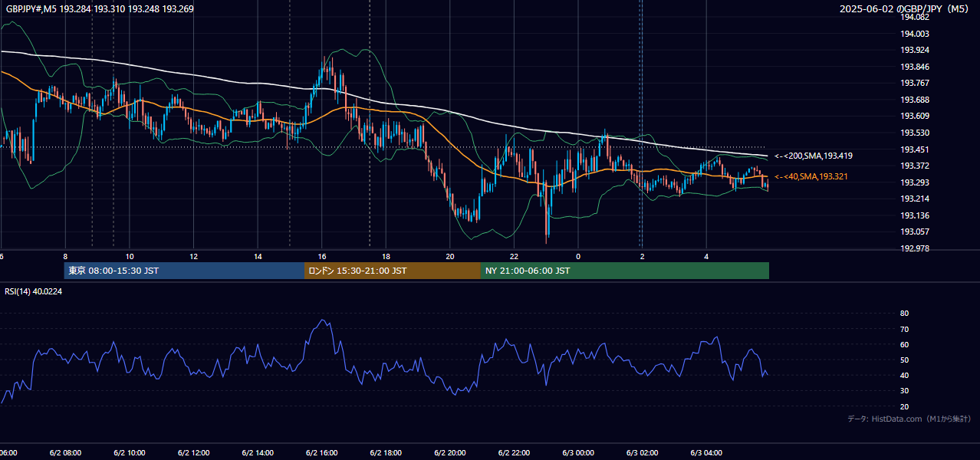Click price level 193.372 on price axis
Viewport: 980px width, 460px height.
(x=915, y=166)
